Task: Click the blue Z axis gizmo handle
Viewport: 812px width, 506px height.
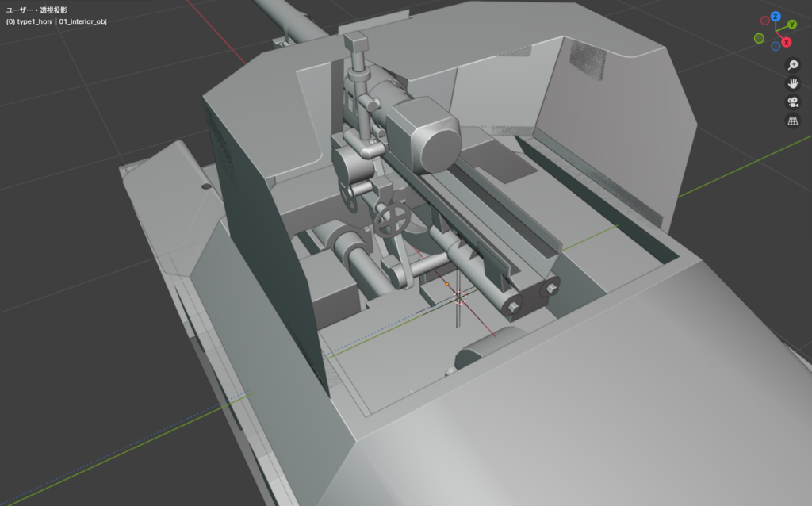Action: coord(776,17)
